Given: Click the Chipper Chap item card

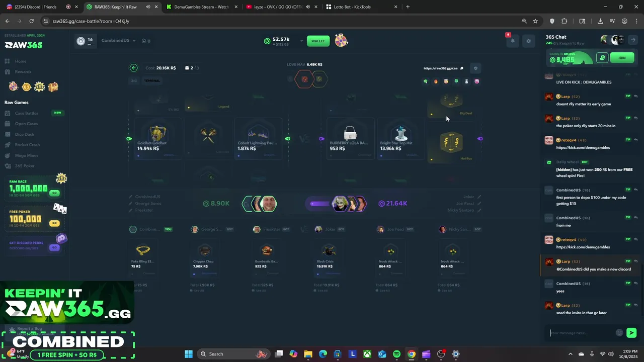Looking at the screenshot, I should (x=204, y=258).
